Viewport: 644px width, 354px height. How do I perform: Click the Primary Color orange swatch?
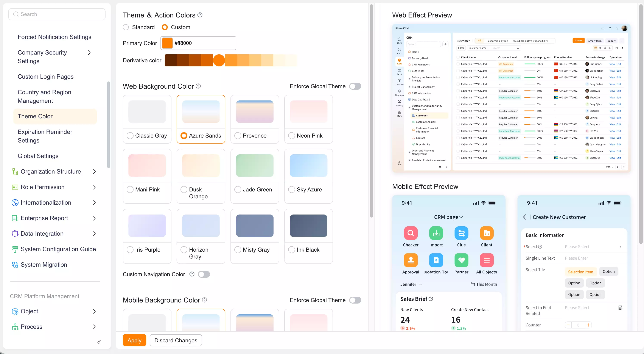(167, 43)
